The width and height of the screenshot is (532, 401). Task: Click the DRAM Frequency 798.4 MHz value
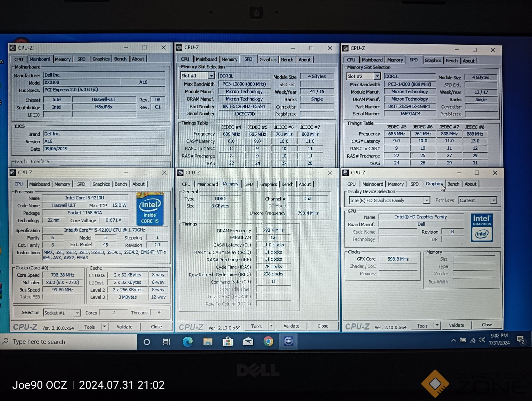[x=273, y=230]
